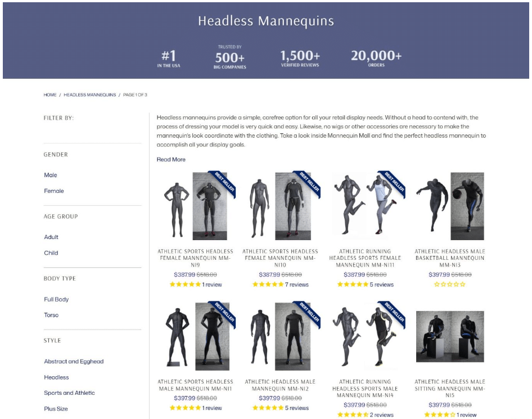This screenshot has height=419, width=532.
Task: Filter by Adult age group
Action: tap(51, 237)
